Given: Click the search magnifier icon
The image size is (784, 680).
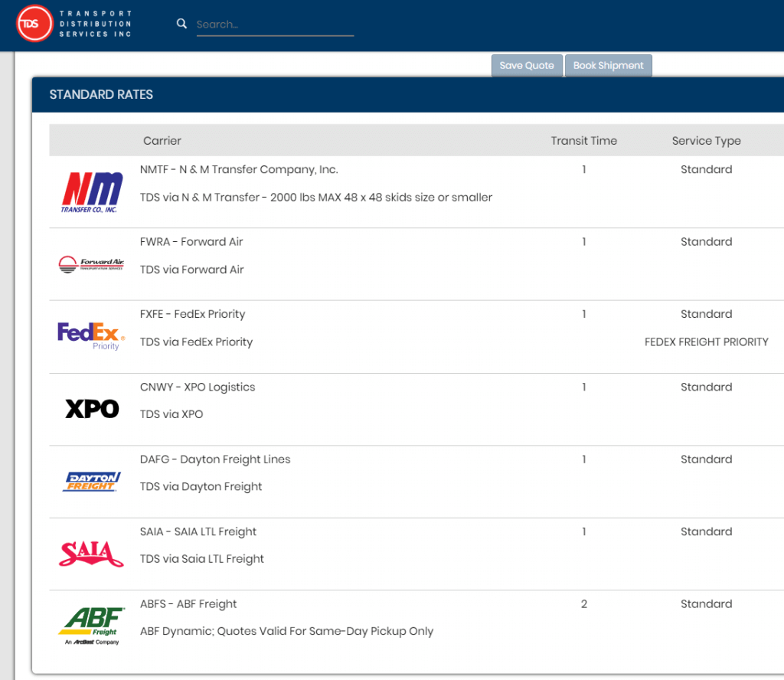Looking at the screenshot, I should [x=181, y=24].
